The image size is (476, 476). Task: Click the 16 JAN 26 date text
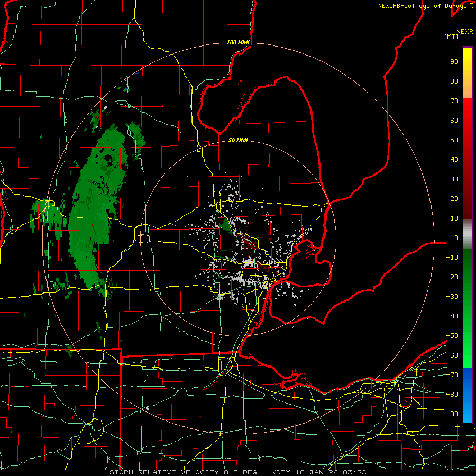click(317, 472)
